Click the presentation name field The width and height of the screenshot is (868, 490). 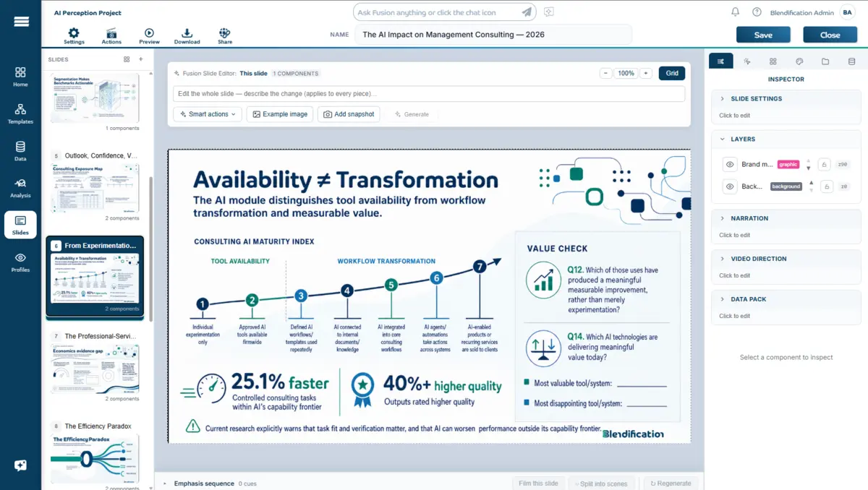tap(493, 35)
